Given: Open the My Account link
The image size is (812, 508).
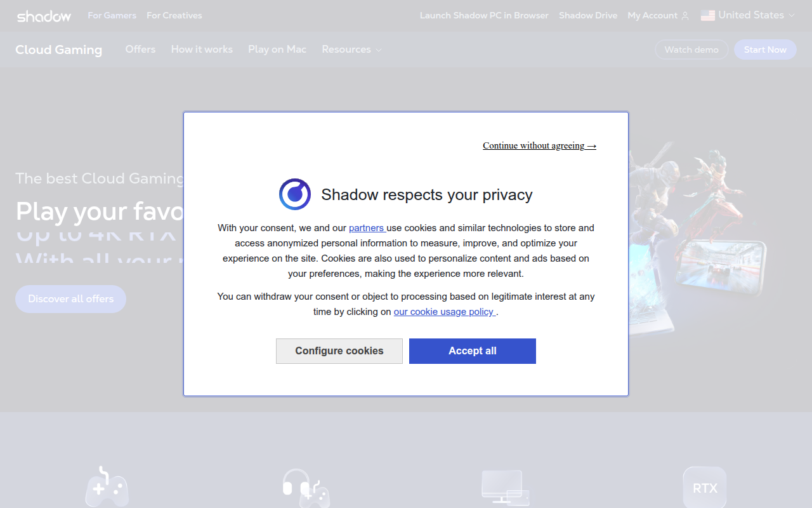Looking at the screenshot, I should click(652, 15).
